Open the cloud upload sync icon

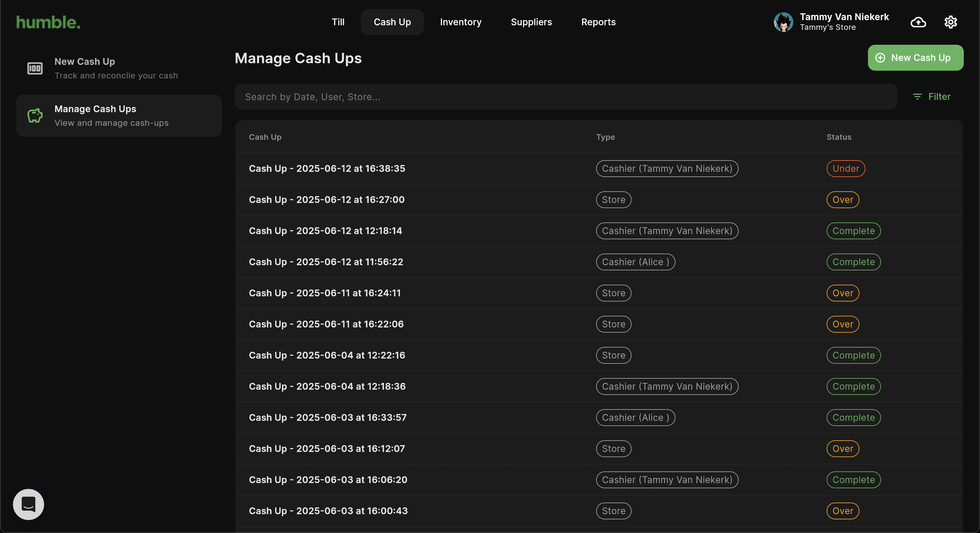pos(918,22)
